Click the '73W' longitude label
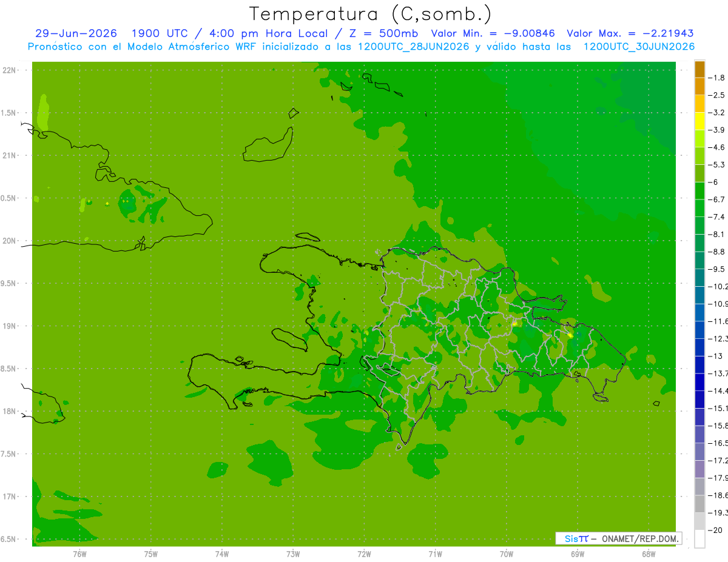This screenshot has width=728, height=562. pyautogui.click(x=293, y=554)
